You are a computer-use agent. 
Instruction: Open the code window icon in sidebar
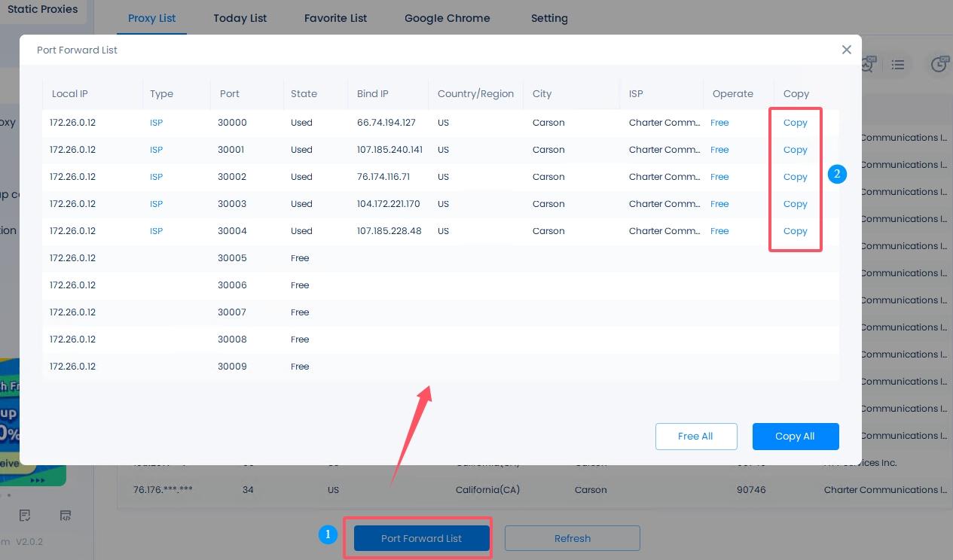[x=66, y=516]
